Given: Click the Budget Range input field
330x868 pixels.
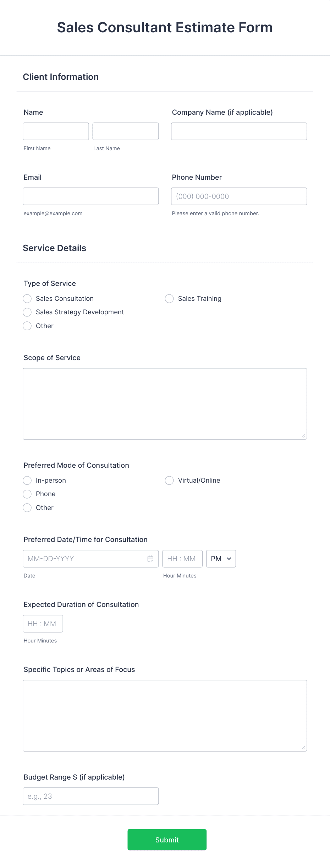Looking at the screenshot, I should pos(90,796).
